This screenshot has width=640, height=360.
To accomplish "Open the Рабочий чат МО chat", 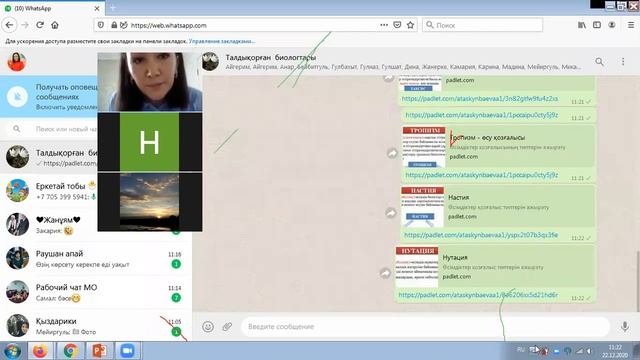I will pyautogui.click(x=96, y=292).
